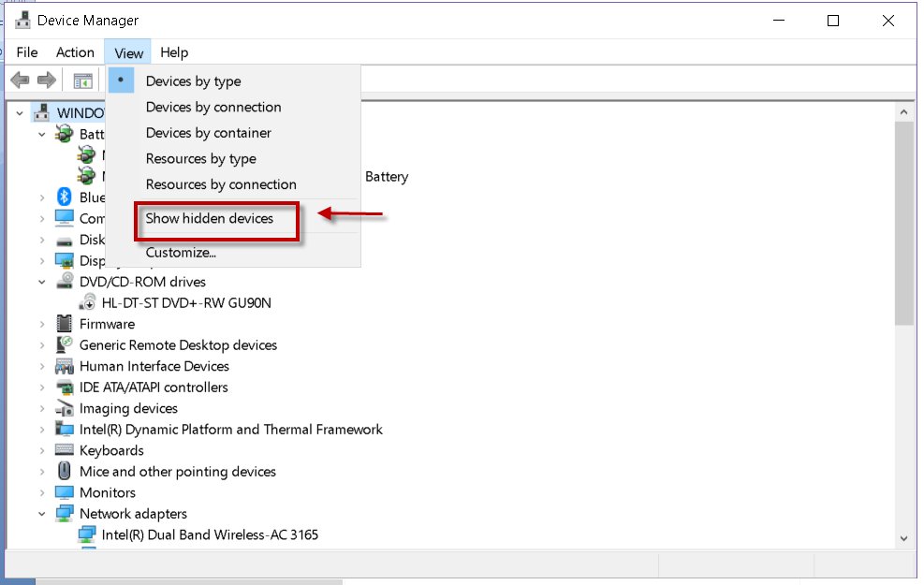The image size is (924, 585).
Task: Open the Customize... dialog
Action: [x=181, y=252]
